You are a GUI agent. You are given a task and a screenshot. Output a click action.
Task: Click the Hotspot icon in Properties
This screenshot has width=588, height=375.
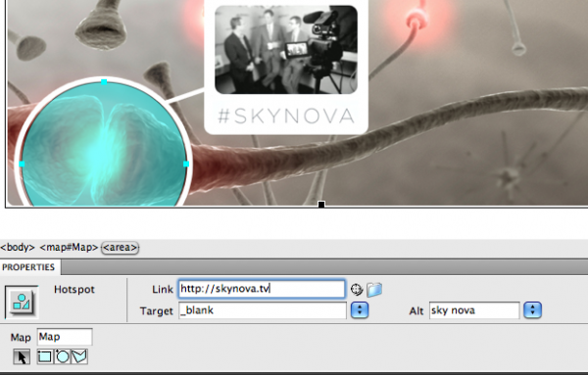pos(22,302)
